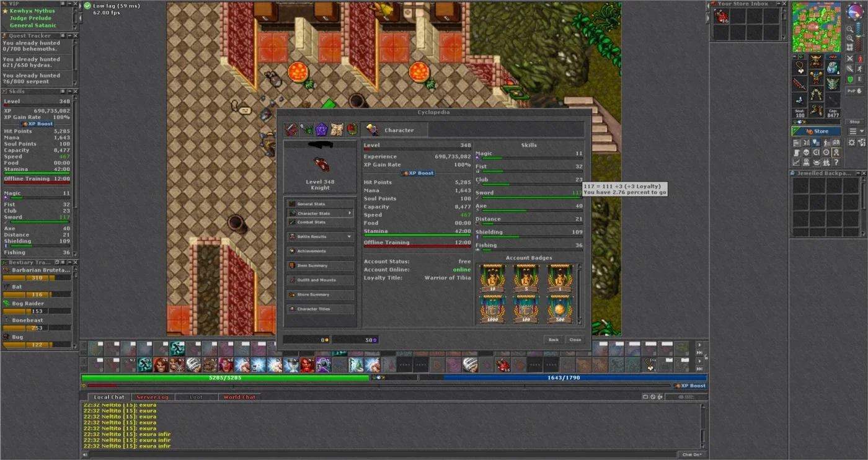Expand the Battle Results dropdown

coord(320,236)
